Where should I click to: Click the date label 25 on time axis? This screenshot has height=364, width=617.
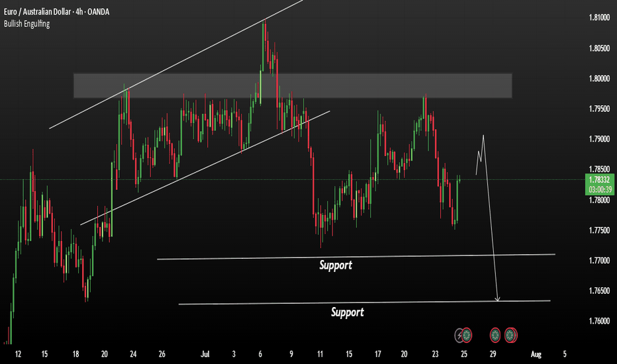coord(464,354)
